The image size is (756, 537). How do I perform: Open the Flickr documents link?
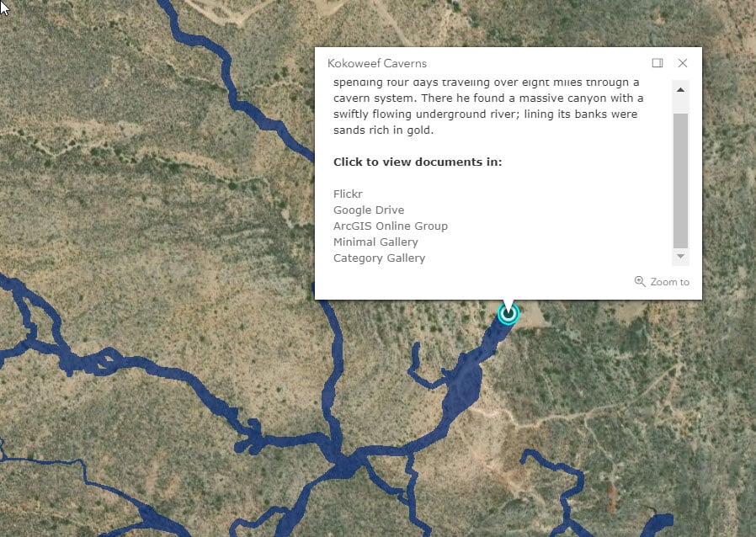[348, 194]
